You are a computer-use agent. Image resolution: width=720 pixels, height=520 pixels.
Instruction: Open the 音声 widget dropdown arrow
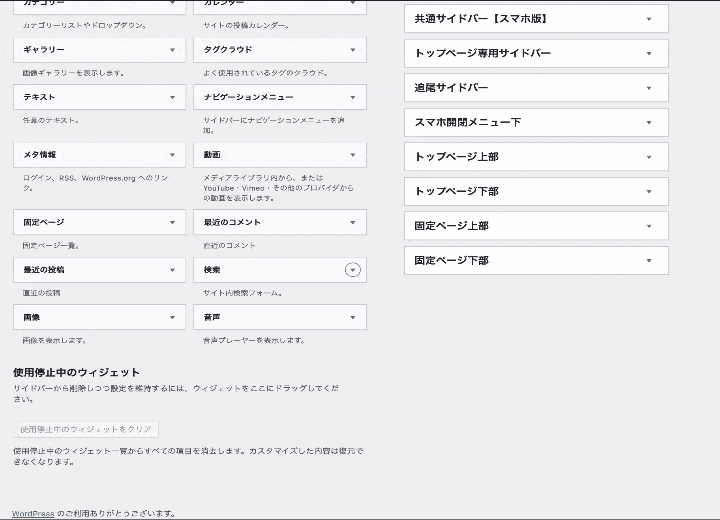(353, 317)
